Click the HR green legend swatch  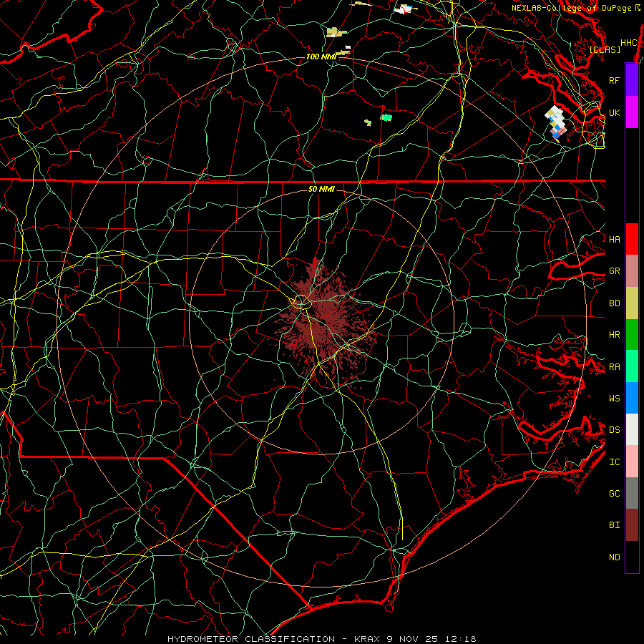(x=632, y=335)
